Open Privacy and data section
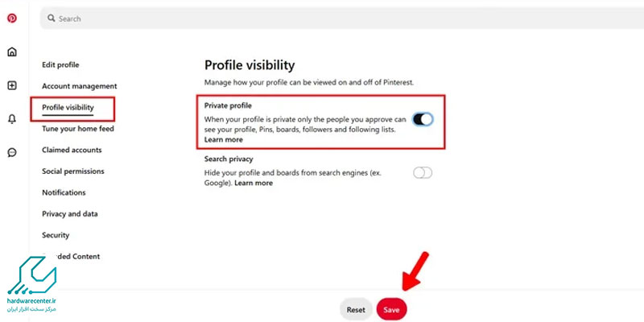Screen dimensions: 644x322 pyautogui.click(x=70, y=214)
